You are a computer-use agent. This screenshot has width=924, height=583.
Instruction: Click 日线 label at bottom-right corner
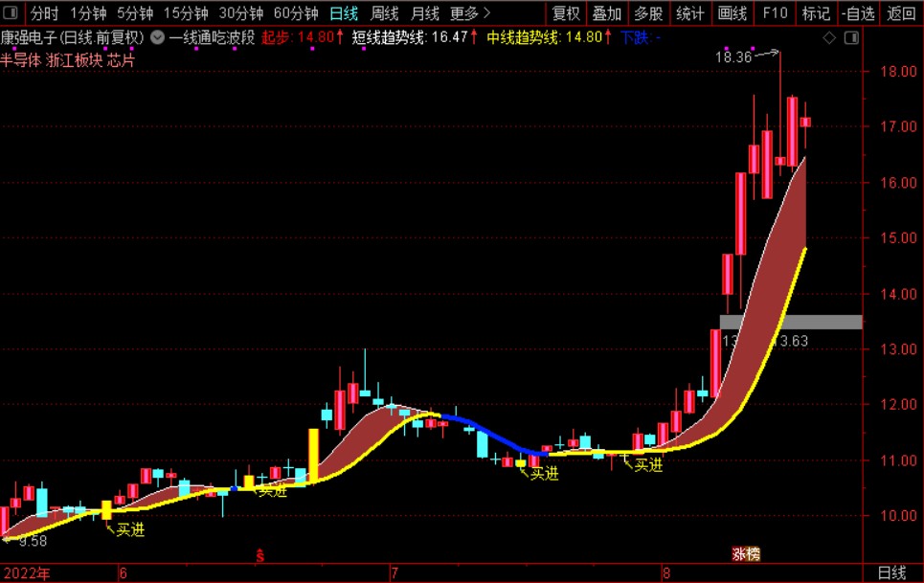891,573
